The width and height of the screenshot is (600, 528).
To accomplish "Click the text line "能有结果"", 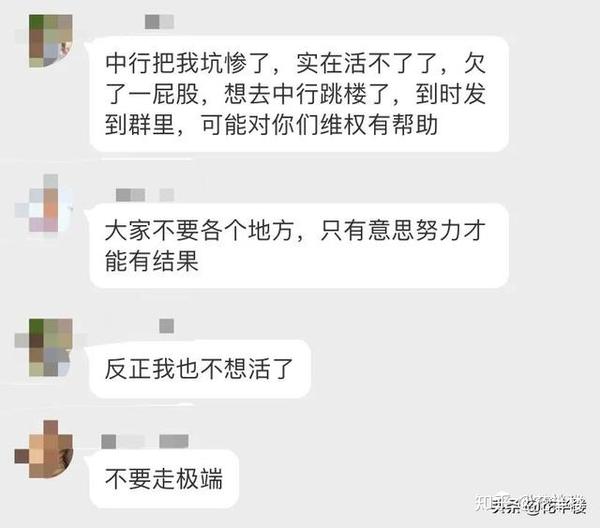I will [x=152, y=261].
